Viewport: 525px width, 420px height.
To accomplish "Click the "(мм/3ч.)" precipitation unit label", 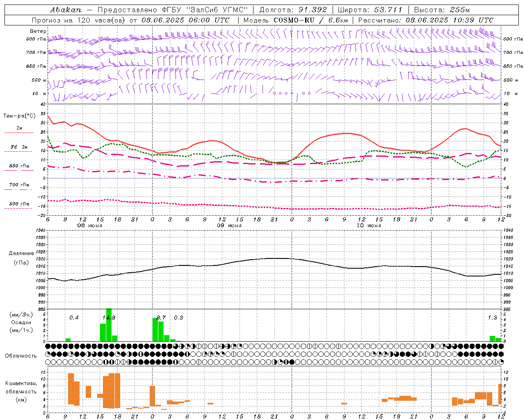I will (21, 315).
